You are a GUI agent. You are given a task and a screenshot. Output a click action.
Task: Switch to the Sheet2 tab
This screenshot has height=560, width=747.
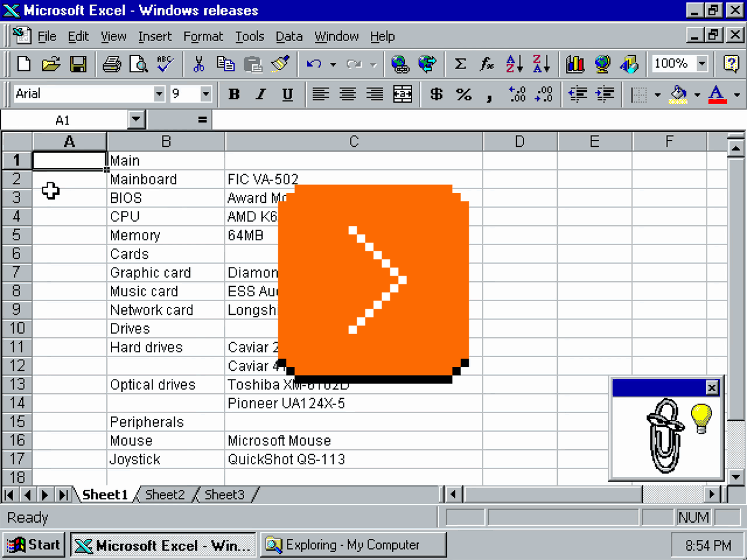click(x=165, y=495)
